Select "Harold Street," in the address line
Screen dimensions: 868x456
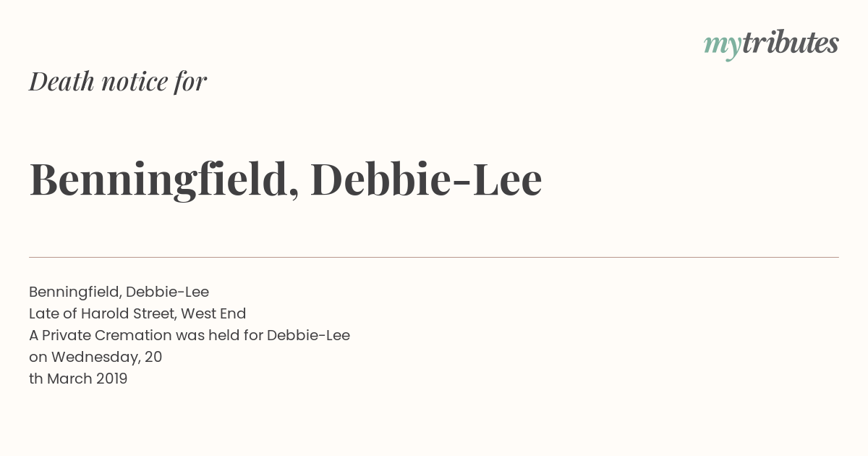click(x=129, y=313)
